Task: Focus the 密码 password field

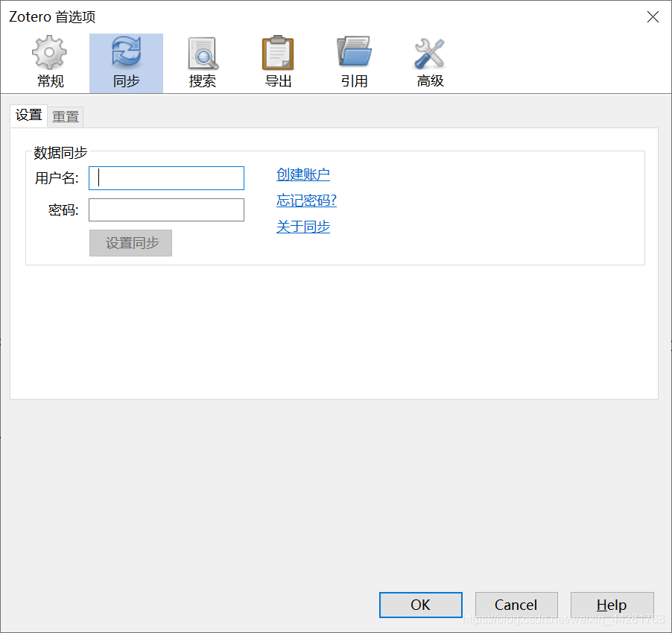Action: [x=166, y=210]
